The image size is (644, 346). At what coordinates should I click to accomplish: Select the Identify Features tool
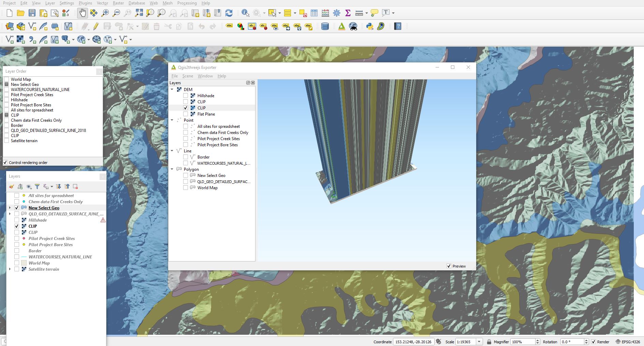click(245, 13)
